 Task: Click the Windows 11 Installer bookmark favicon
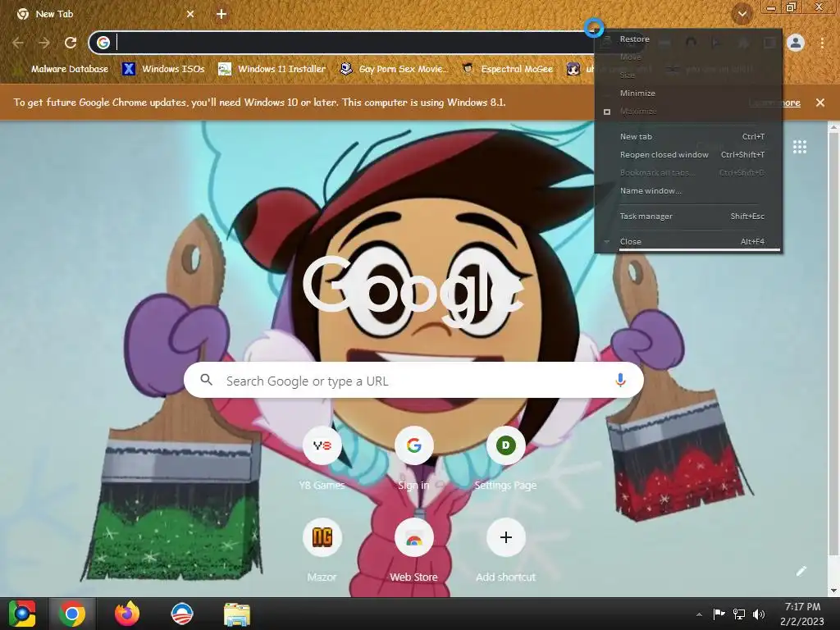225,69
